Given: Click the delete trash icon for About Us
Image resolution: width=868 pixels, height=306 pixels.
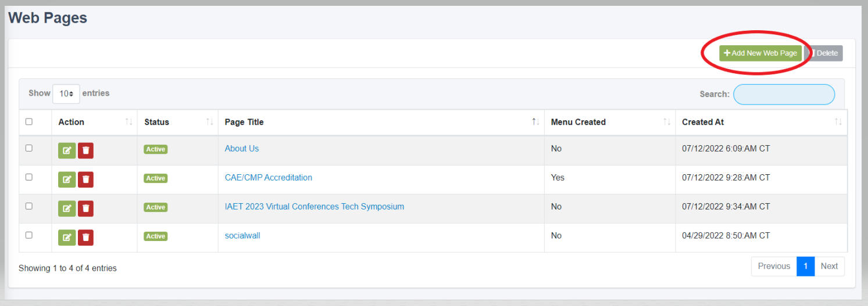Looking at the screenshot, I should coord(85,150).
